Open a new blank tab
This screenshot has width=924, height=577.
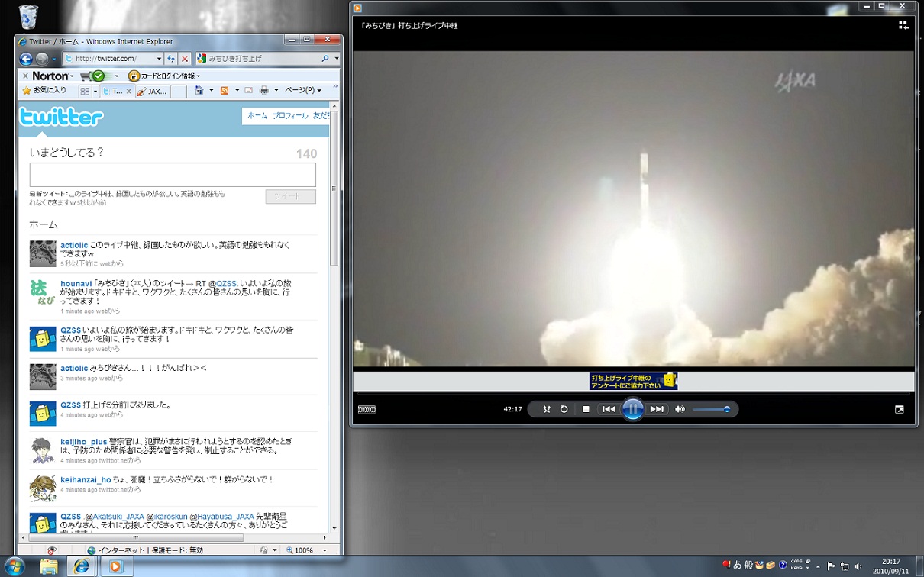click(x=178, y=91)
